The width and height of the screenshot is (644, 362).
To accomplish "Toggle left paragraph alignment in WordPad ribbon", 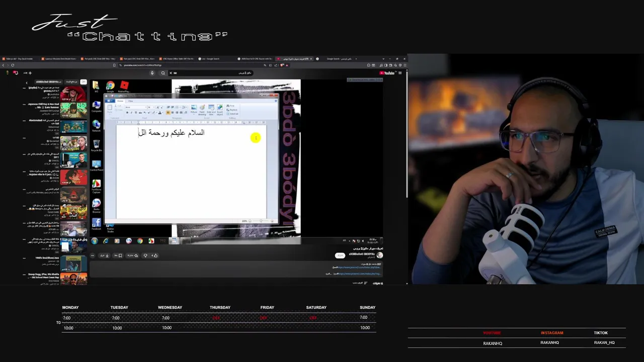I will pos(168,113).
